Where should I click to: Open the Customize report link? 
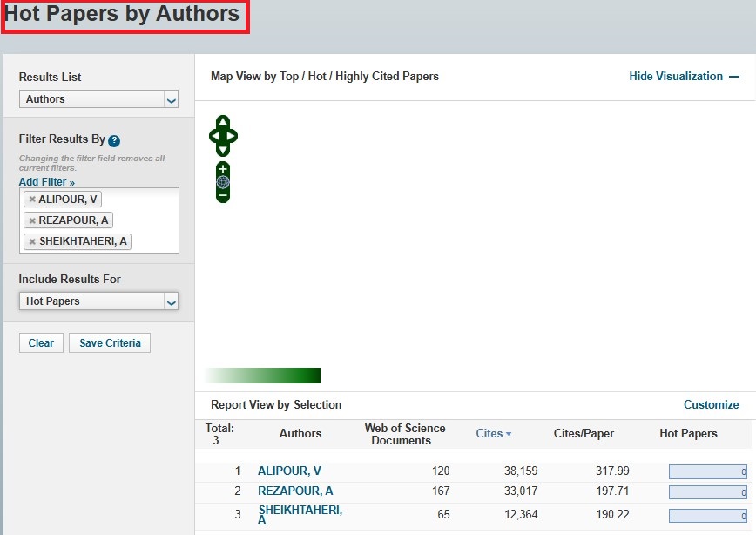click(711, 404)
